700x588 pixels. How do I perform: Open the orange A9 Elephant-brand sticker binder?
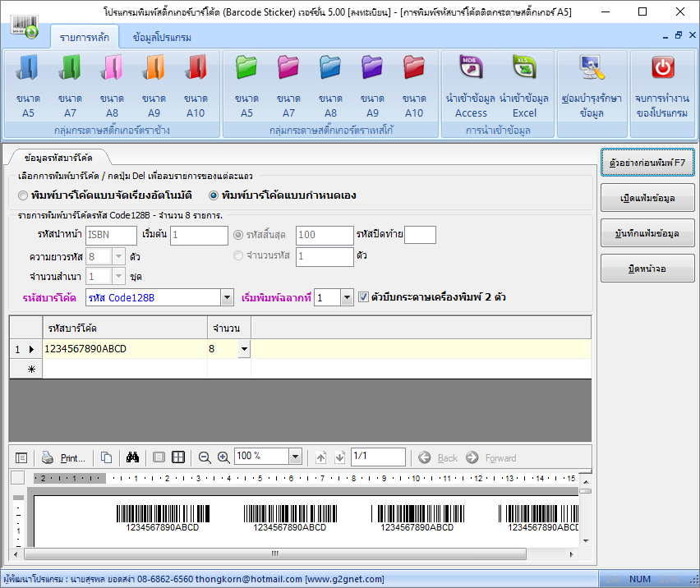point(154,85)
